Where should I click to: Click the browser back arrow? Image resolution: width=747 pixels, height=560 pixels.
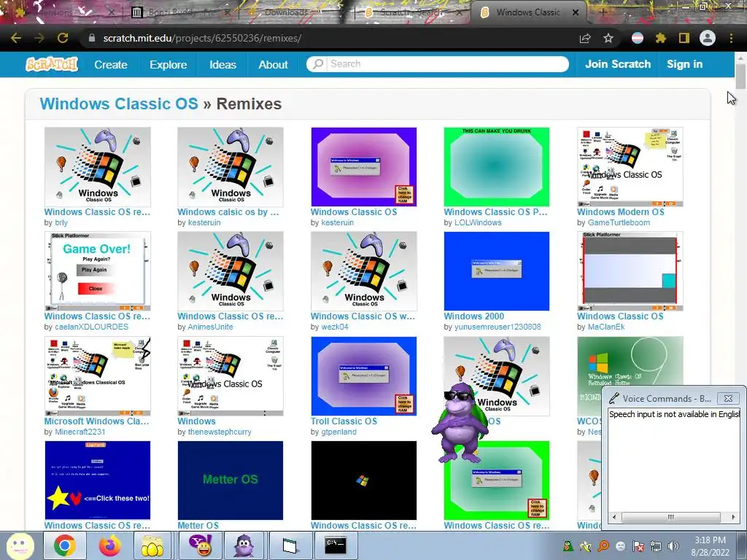click(16, 38)
